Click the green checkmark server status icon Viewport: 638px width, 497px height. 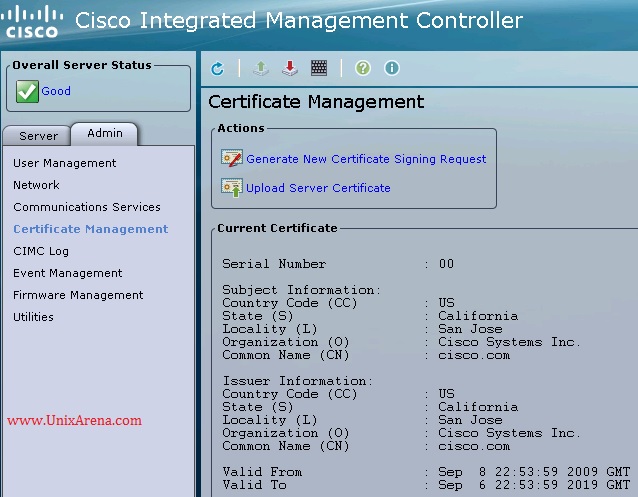pos(27,91)
